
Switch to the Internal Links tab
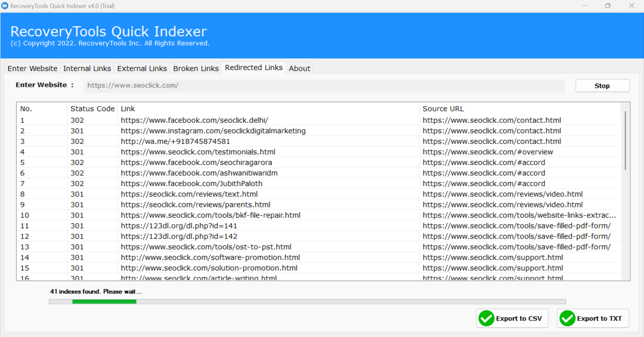pos(87,68)
